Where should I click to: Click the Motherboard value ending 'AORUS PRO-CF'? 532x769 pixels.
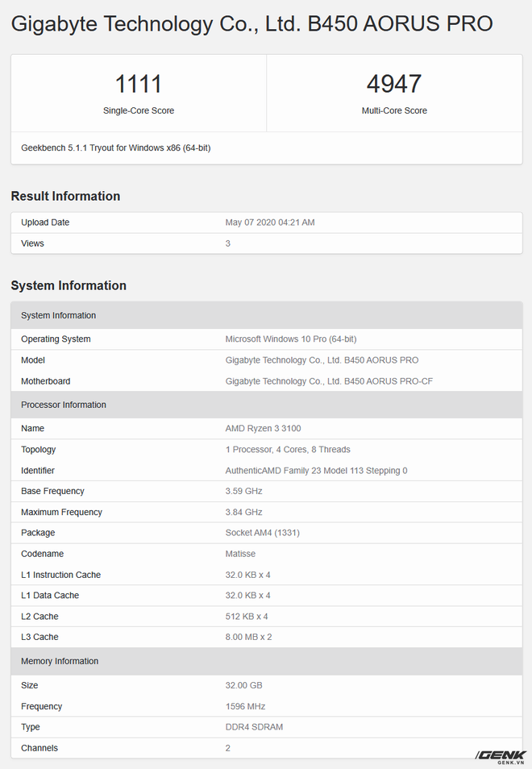point(329,381)
